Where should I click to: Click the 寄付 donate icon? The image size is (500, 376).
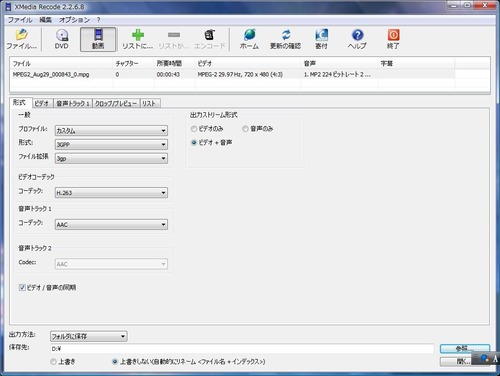coord(321,39)
